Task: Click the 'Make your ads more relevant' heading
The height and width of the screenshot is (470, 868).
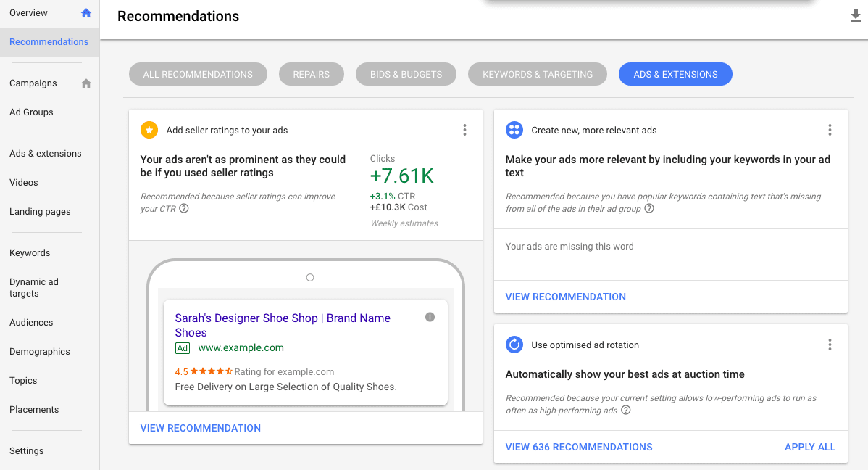Action: (x=667, y=166)
